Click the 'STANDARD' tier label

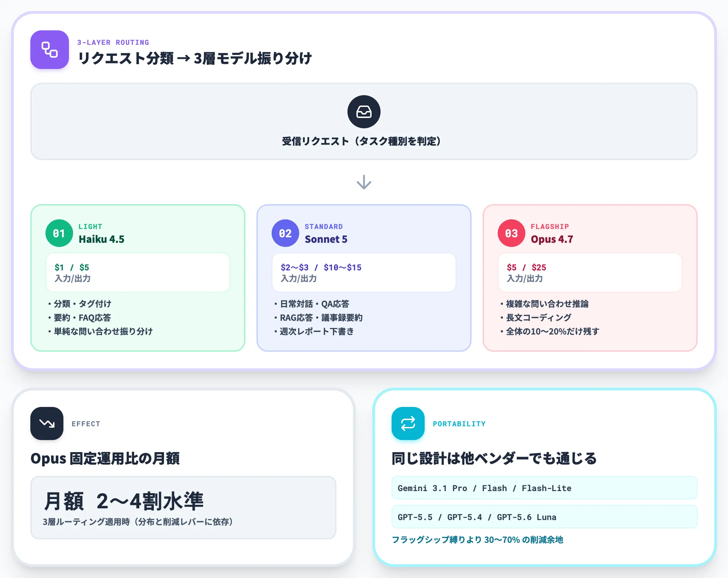324,227
